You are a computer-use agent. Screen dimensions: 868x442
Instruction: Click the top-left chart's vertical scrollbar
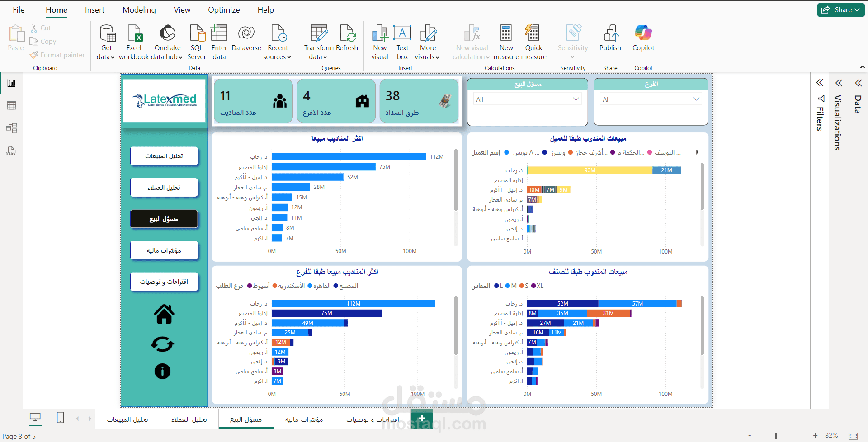point(456,179)
